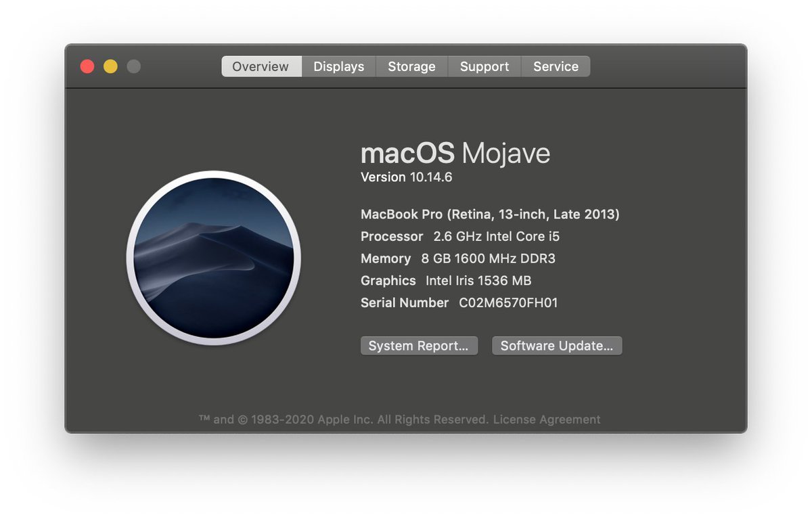812x519 pixels.
Task: Click the MacBook Pro model line
Action: pos(490,215)
